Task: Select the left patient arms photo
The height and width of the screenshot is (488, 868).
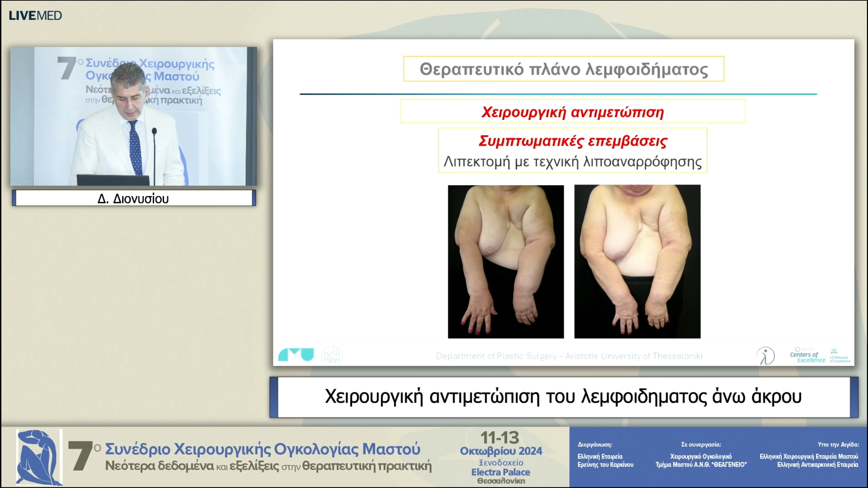Action: coord(506,261)
